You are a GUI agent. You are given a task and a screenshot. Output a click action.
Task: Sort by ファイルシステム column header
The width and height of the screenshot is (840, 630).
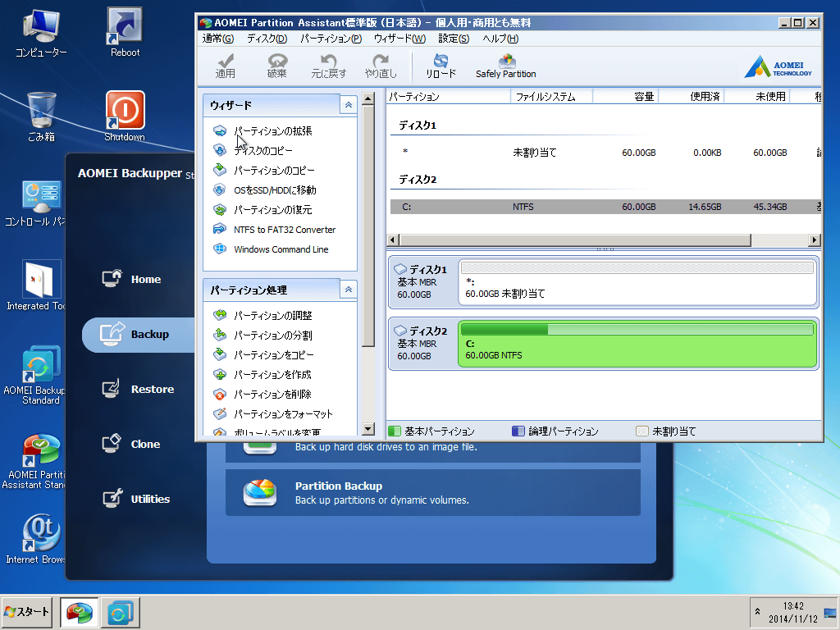pyautogui.click(x=552, y=97)
